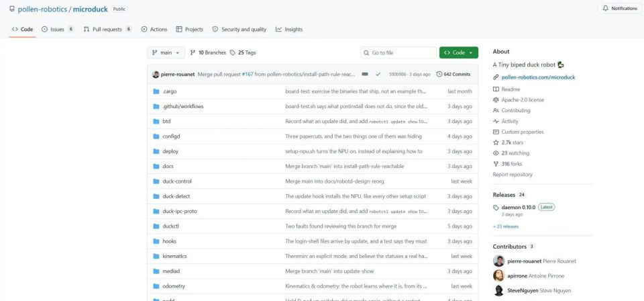
Task: Open commit message 'Two faults found reviewing this branch'
Action: [341, 226]
